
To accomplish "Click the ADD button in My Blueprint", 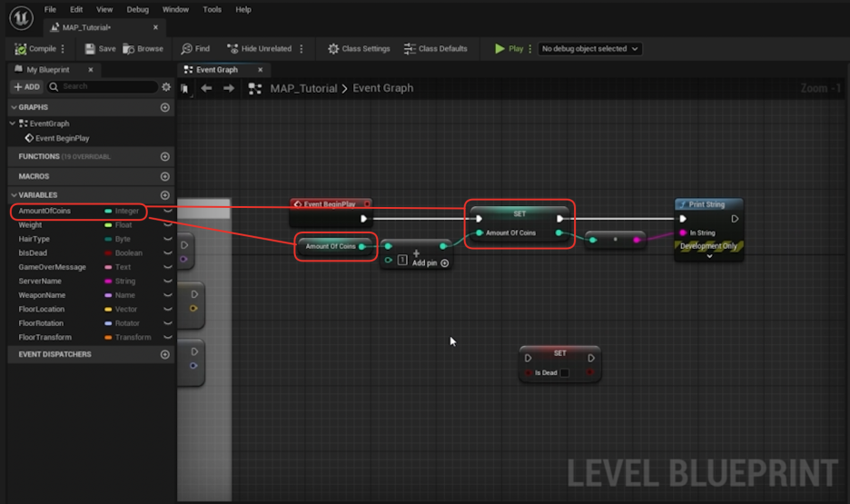I will point(26,86).
